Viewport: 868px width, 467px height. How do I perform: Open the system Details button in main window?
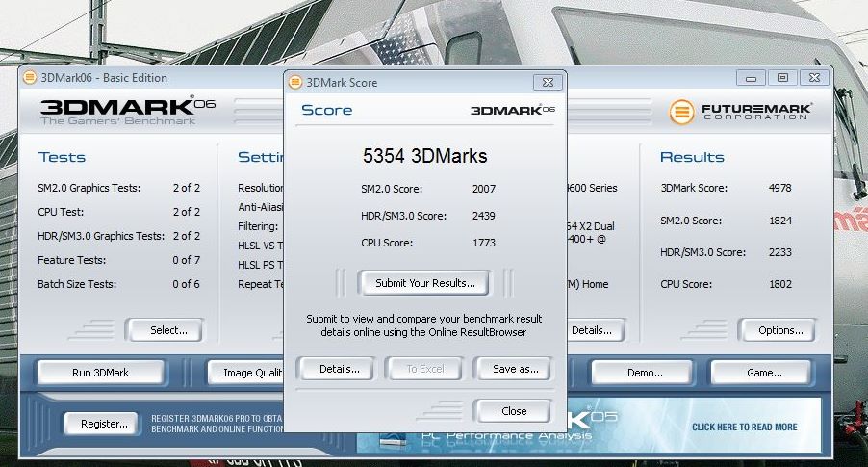[596, 330]
